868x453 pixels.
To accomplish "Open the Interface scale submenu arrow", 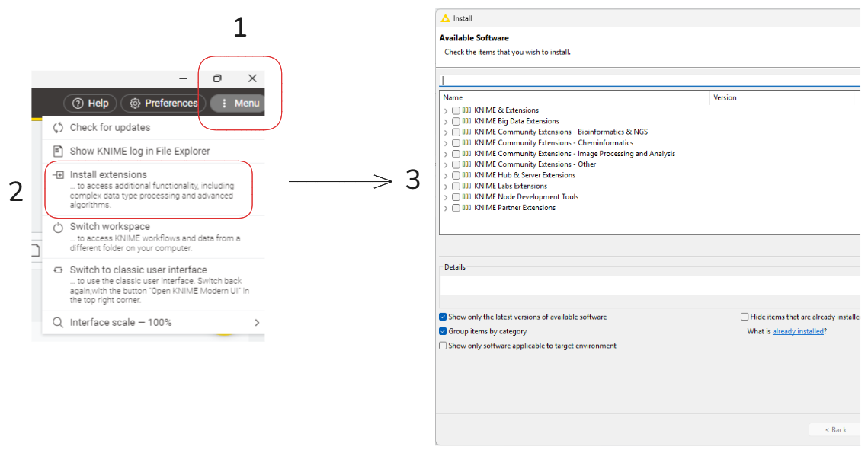I will pyautogui.click(x=257, y=323).
